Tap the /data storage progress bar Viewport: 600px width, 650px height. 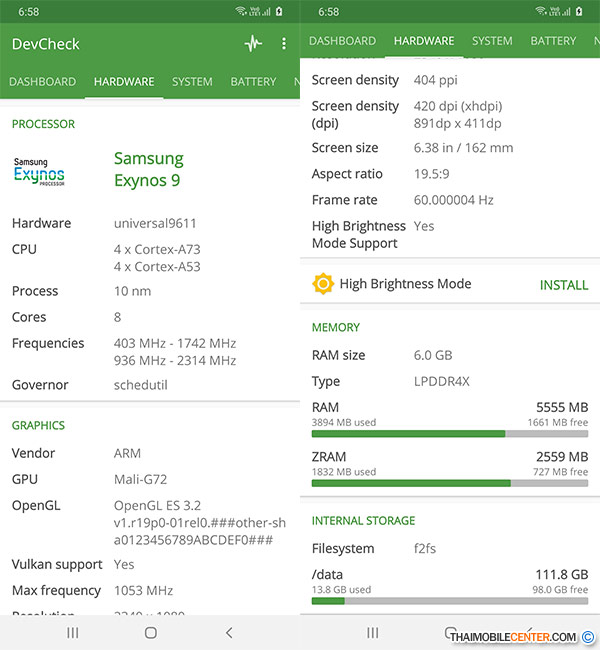(x=450, y=601)
